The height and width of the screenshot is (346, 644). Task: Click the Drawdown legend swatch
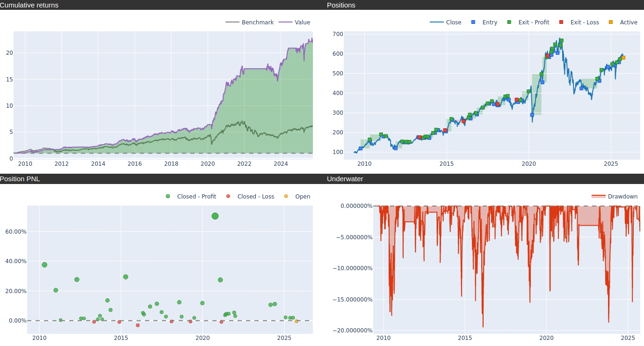pos(598,197)
